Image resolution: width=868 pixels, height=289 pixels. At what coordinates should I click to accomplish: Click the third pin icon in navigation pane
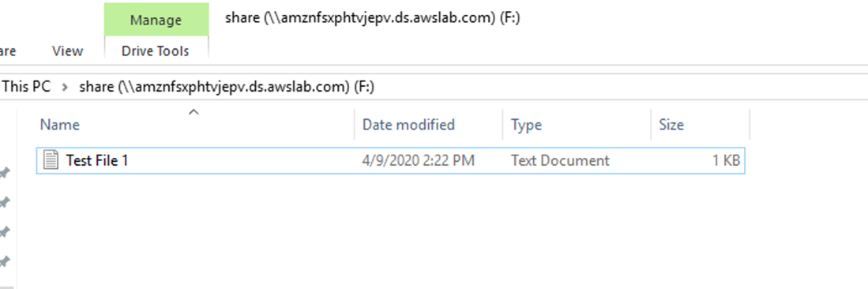point(5,231)
